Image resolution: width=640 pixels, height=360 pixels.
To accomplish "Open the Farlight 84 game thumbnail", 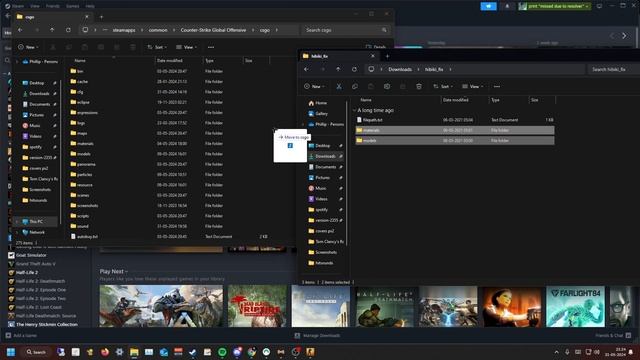I will point(575,307).
